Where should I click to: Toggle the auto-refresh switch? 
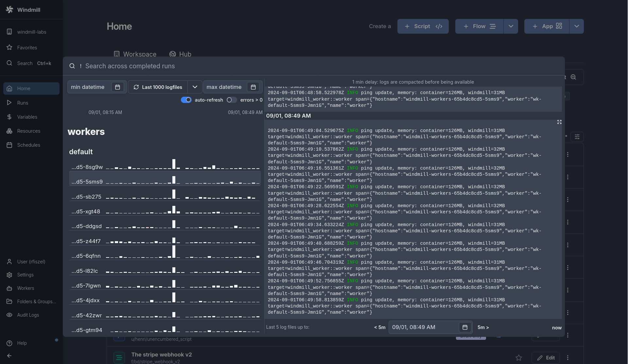(x=186, y=100)
